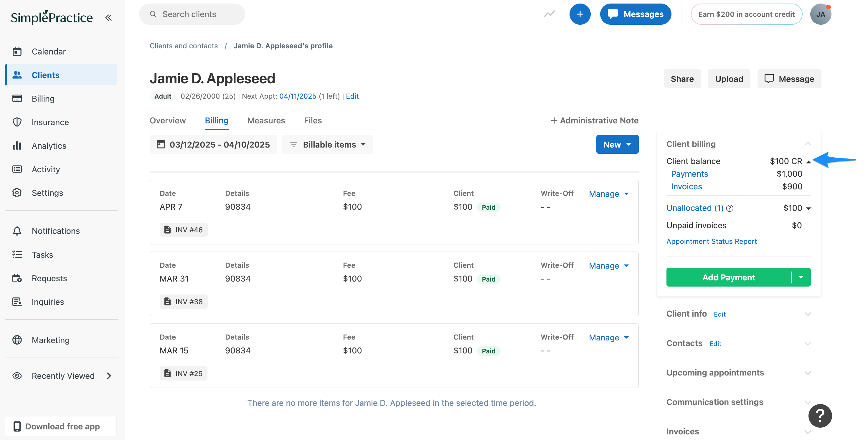Click Edit next to the client details
The height and width of the screenshot is (440, 868).
click(x=352, y=96)
